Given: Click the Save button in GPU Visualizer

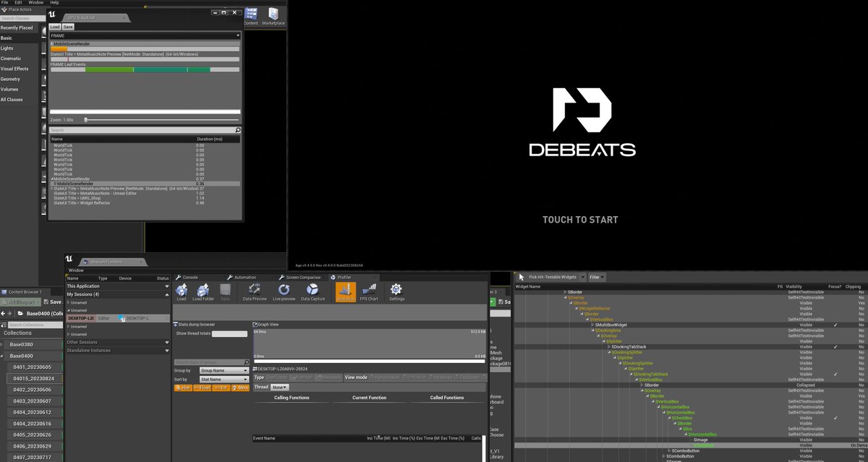Looking at the screenshot, I should pyautogui.click(x=68, y=26).
